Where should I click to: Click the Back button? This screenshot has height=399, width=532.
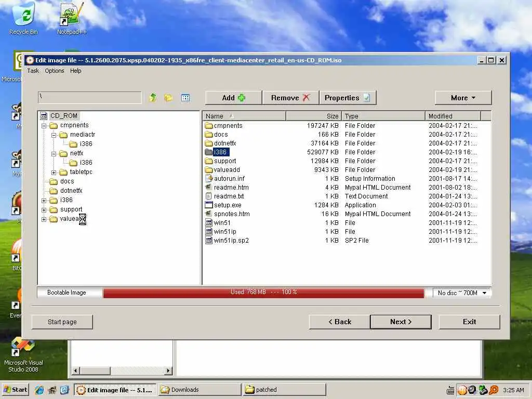click(340, 322)
